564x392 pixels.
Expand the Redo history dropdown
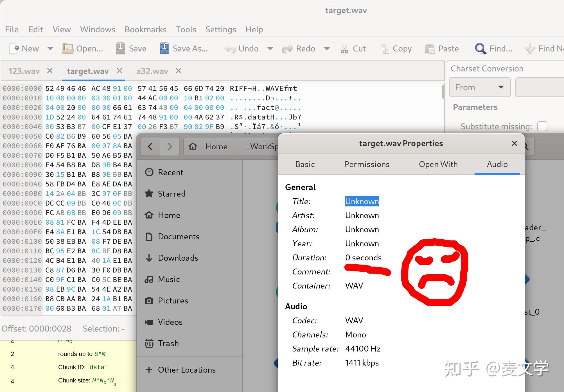327,48
